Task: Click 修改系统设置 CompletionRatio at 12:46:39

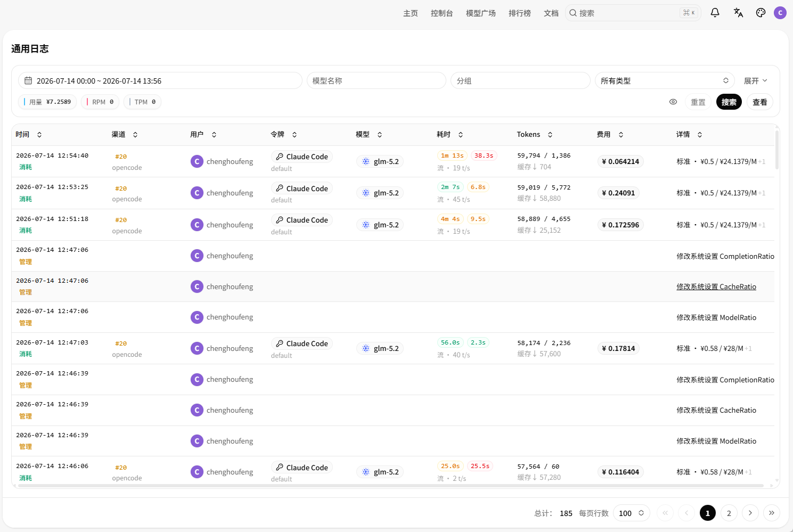Action: point(725,380)
